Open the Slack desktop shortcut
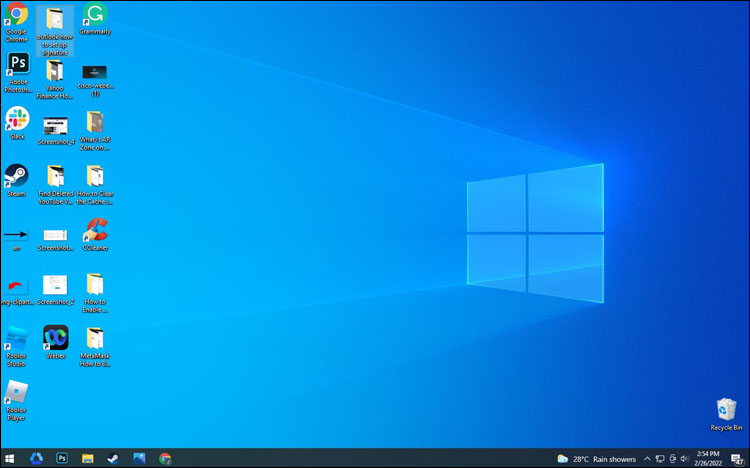 point(17,123)
